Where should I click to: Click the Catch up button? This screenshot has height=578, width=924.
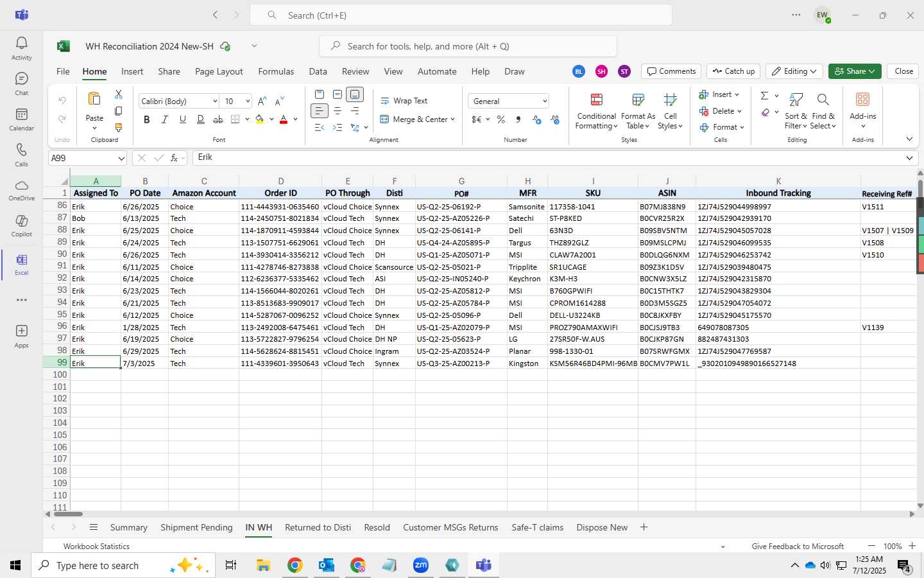(x=733, y=71)
